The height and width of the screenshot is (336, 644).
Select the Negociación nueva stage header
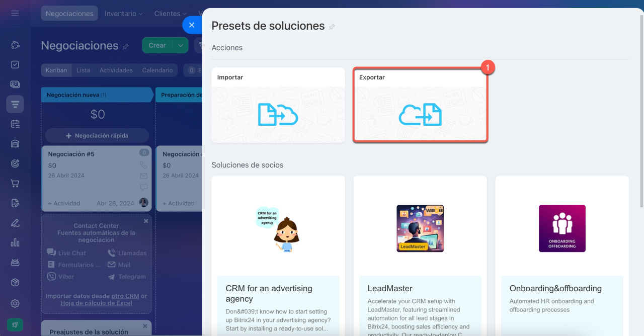click(97, 95)
